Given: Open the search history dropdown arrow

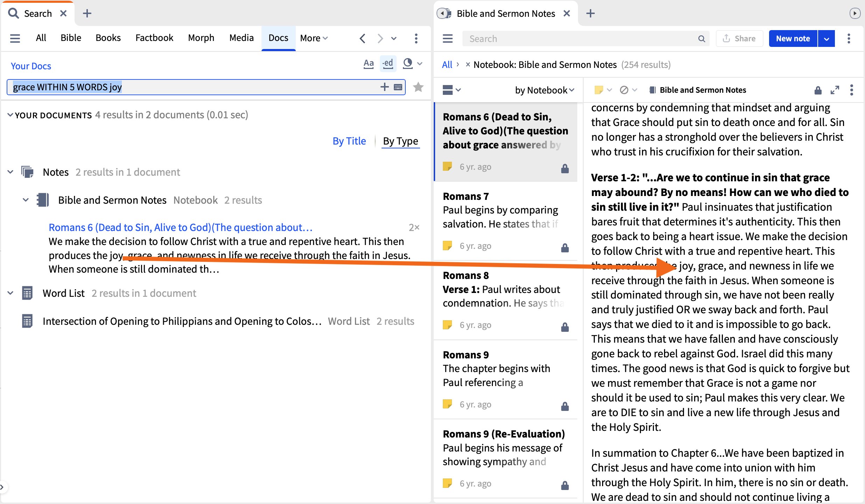Looking at the screenshot, I should click(394, 38).
